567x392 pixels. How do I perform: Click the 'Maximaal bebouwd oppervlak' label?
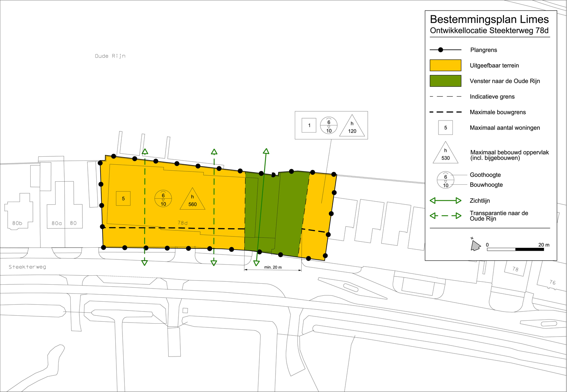coord(509,153)
